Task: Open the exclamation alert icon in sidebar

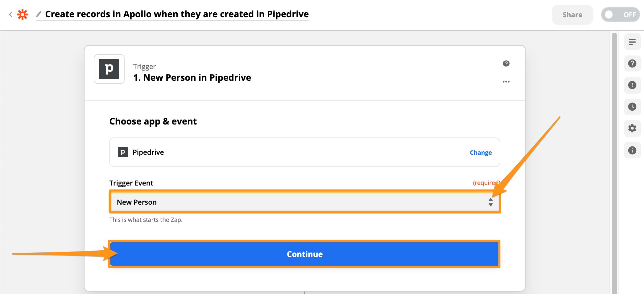Action: click(x=632, y=85)
